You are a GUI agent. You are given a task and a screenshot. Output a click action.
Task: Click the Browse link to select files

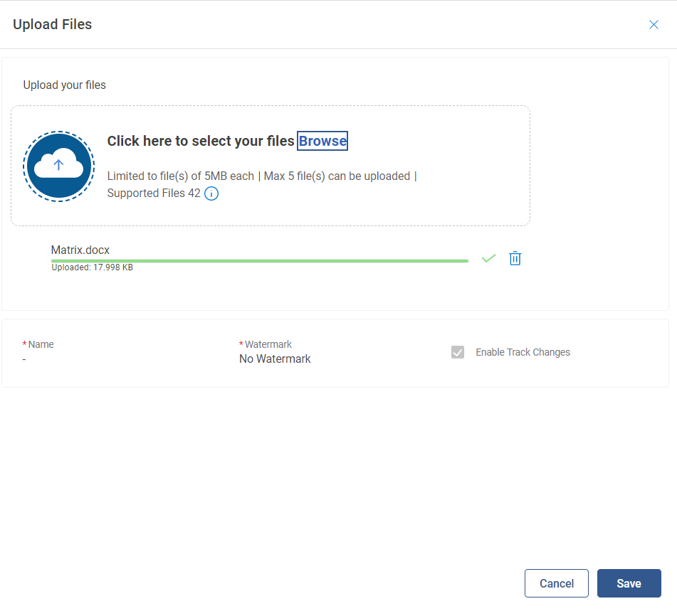[322, 141]
